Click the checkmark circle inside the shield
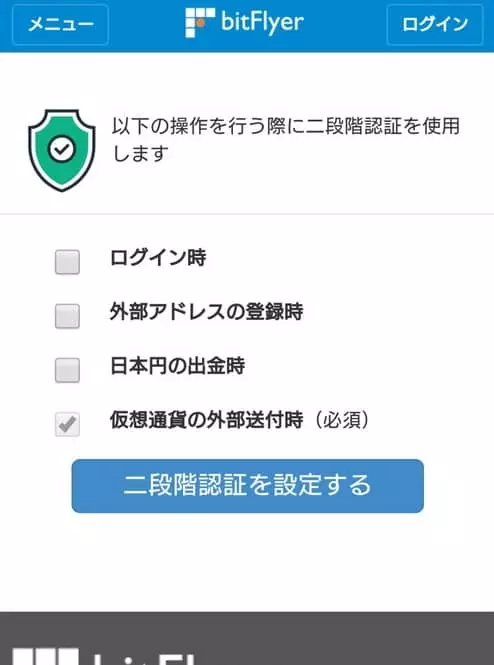 coord(62,149)
